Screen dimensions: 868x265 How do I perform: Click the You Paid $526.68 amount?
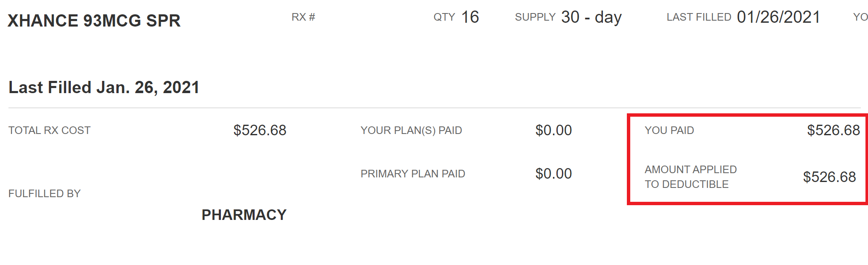pyautogui.click(x=833, y=130)
